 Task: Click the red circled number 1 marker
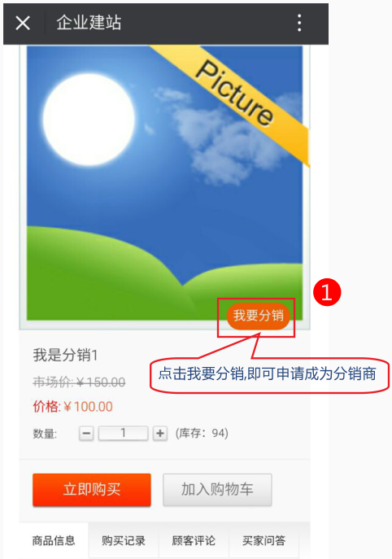(x=327, y=292)
